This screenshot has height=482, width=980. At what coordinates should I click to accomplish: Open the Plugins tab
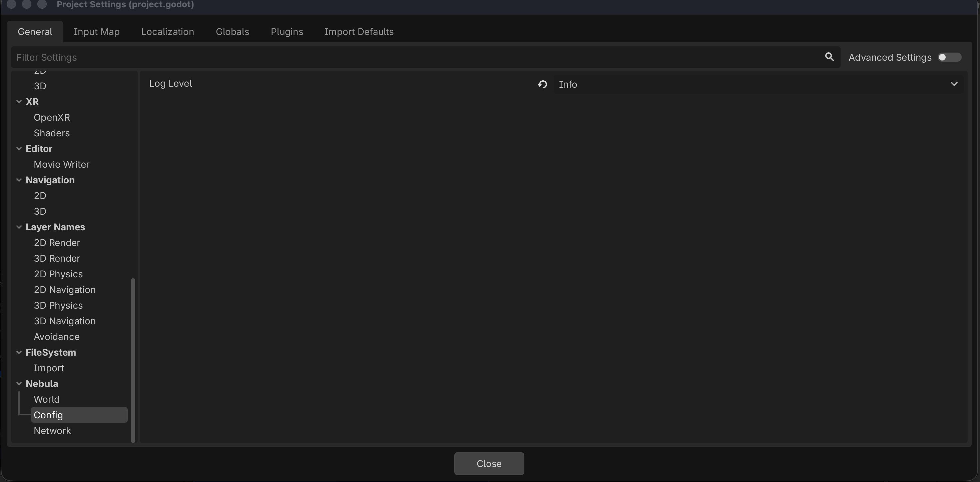tap(287, 32)
